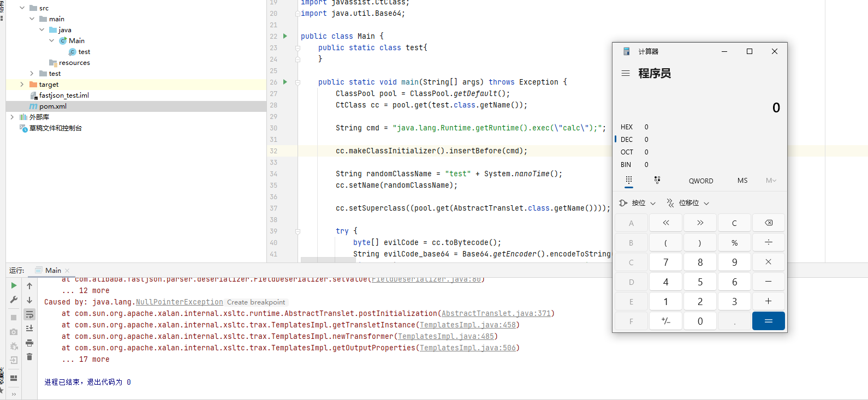Select inner class test in project tree
The image size is (868, 400).
(x=84, y=52)
